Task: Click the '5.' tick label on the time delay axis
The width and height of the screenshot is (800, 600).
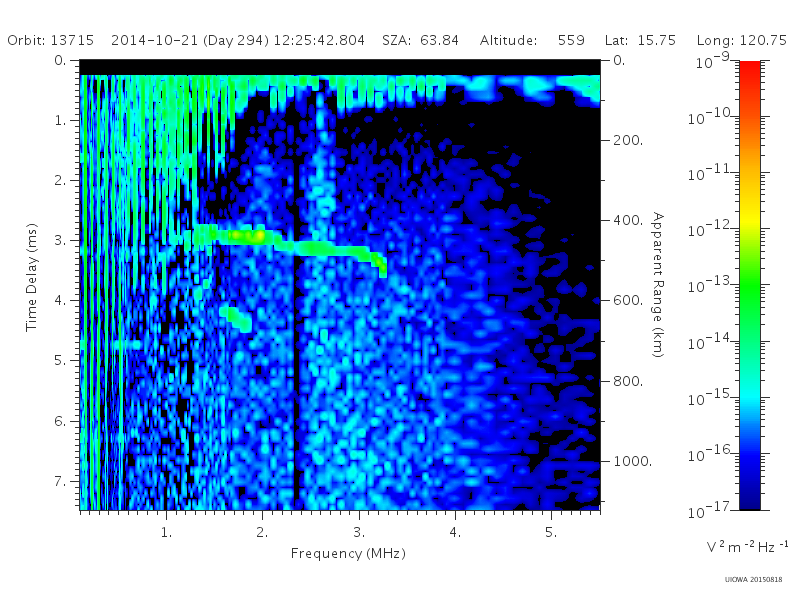Action: 60,361
